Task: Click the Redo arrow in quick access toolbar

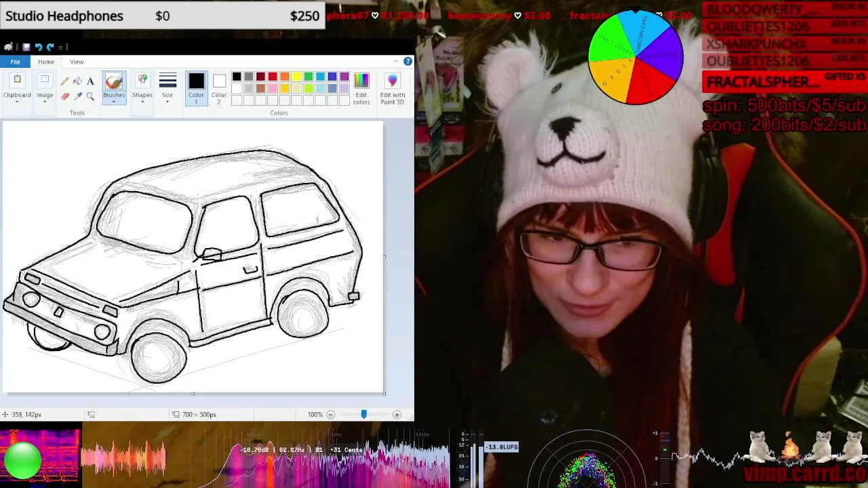Action: tap(50, 47)
